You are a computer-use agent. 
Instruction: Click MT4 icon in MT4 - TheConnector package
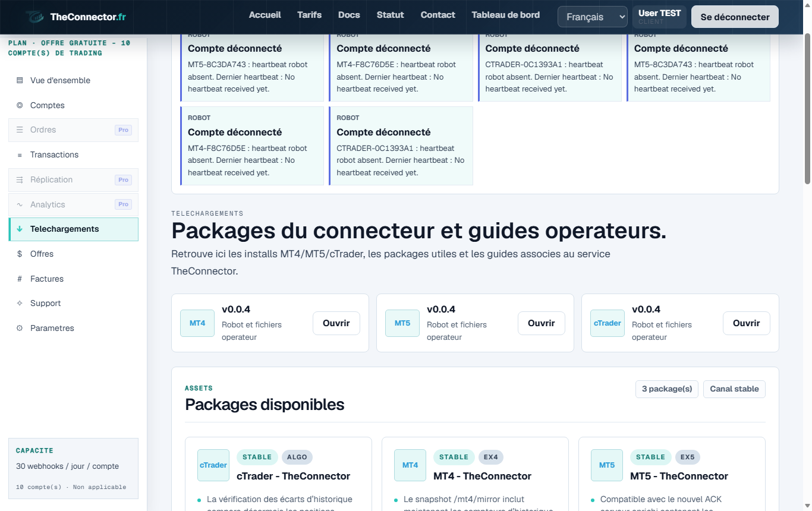click(x=410, y=465)
